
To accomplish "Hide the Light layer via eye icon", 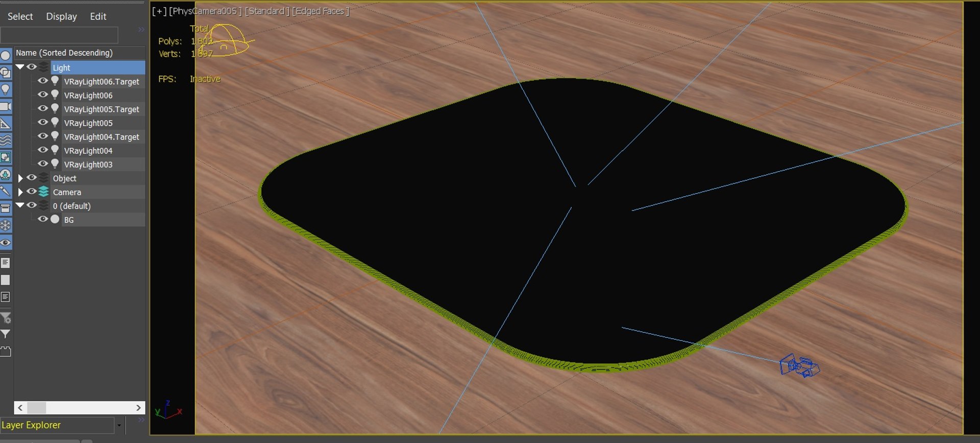I will click(x=32, y=67).
